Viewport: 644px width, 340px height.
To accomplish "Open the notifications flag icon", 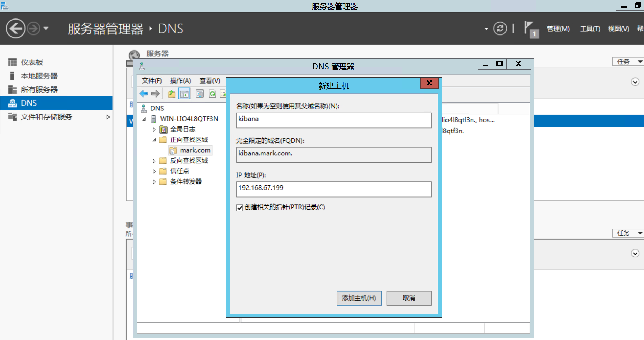I will point(531,29).
